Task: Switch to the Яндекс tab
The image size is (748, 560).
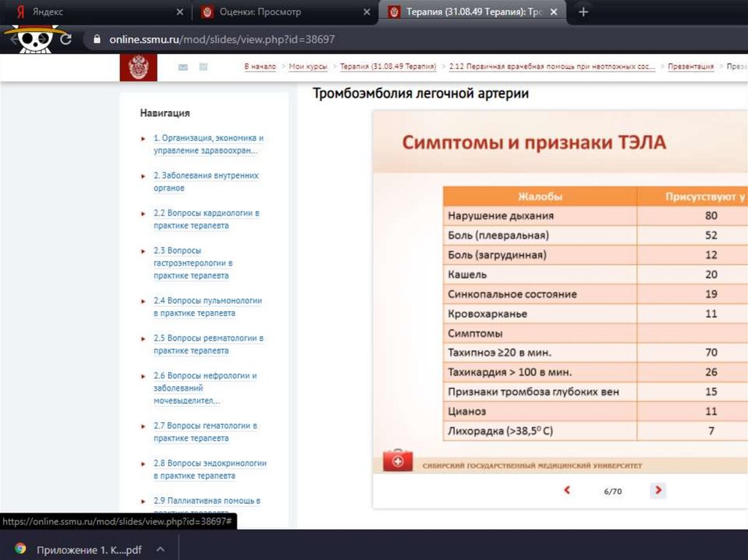Action: tap(94, 12)
